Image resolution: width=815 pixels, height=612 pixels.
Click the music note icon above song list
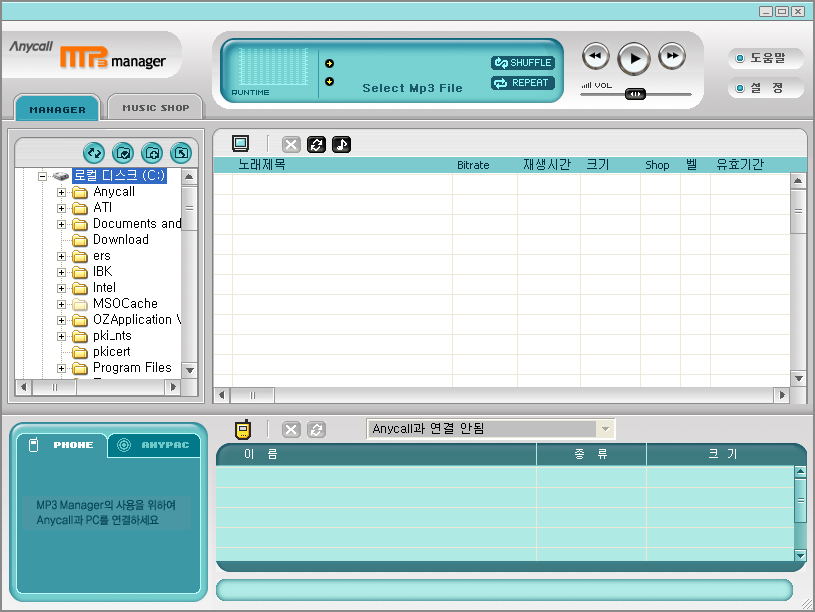(x=341, y=144)
